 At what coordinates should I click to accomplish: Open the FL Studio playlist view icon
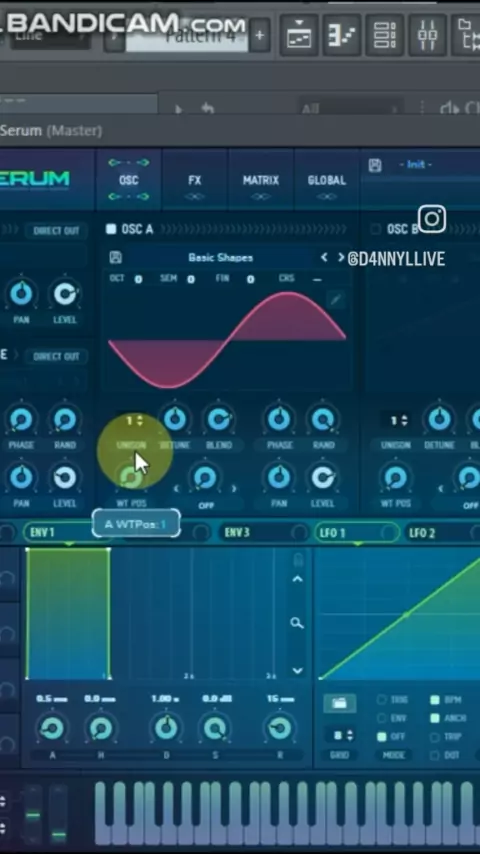point(299,35)
